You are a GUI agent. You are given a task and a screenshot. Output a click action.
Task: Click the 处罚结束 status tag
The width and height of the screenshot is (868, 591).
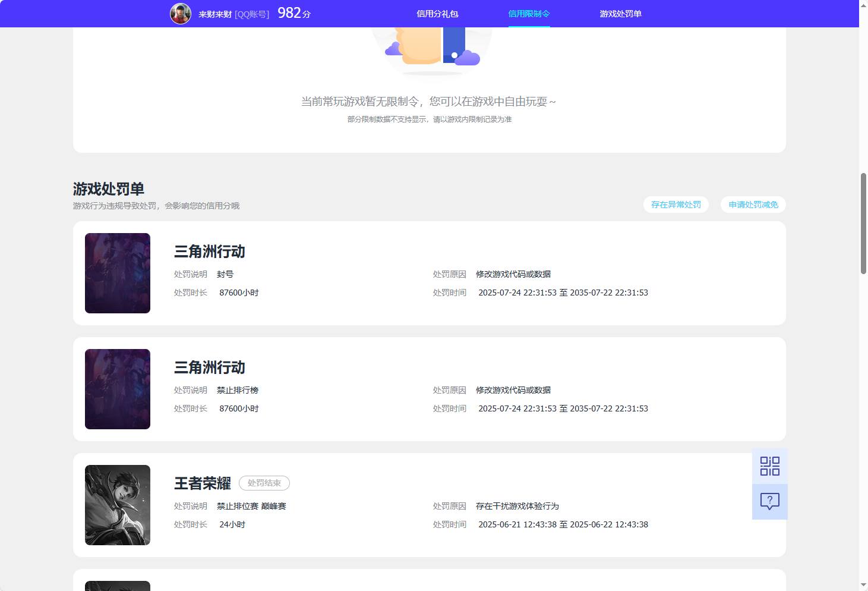264,483
